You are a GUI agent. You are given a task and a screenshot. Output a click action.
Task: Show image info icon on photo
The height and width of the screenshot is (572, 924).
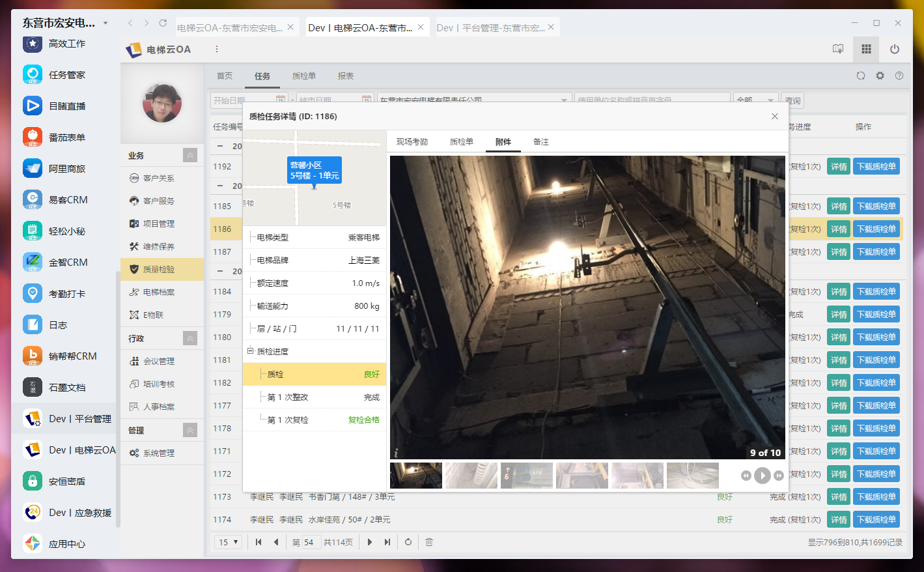click(396, 453)
